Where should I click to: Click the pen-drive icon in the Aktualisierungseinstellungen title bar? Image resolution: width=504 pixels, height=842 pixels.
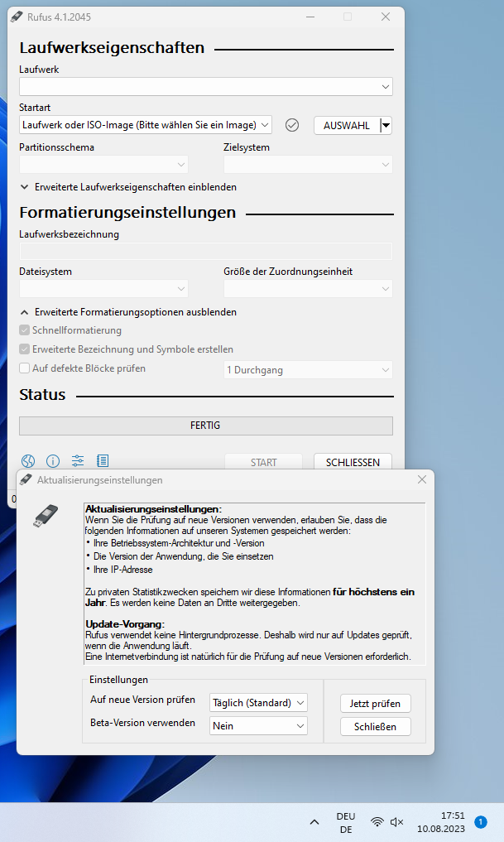[26, 479]
